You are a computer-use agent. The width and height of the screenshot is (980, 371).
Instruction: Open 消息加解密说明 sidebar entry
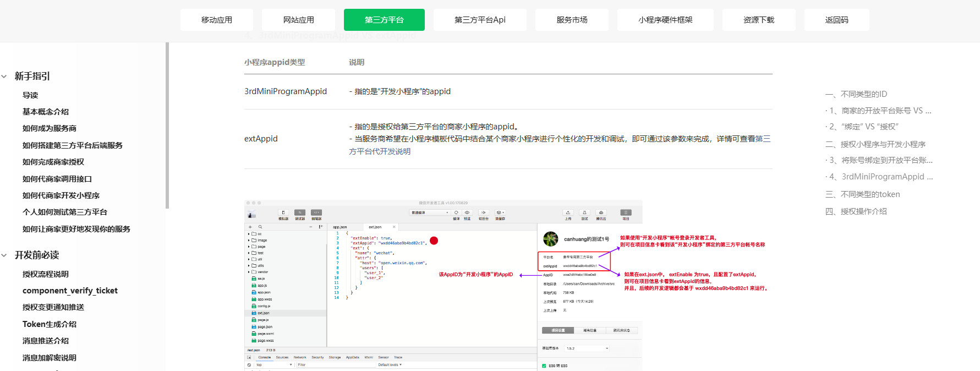pos(50,358)
